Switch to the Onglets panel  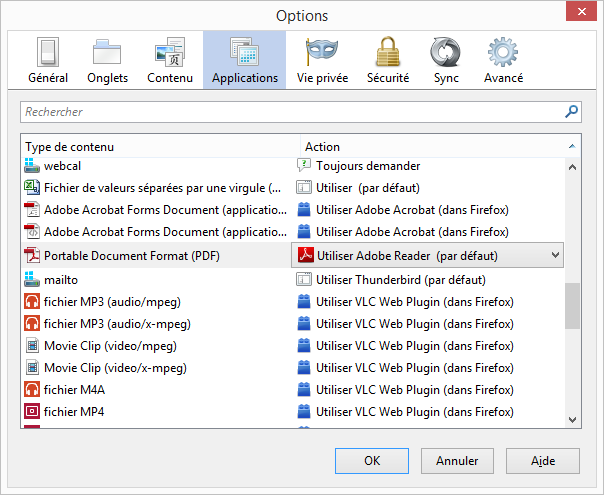tap(107, 61)
